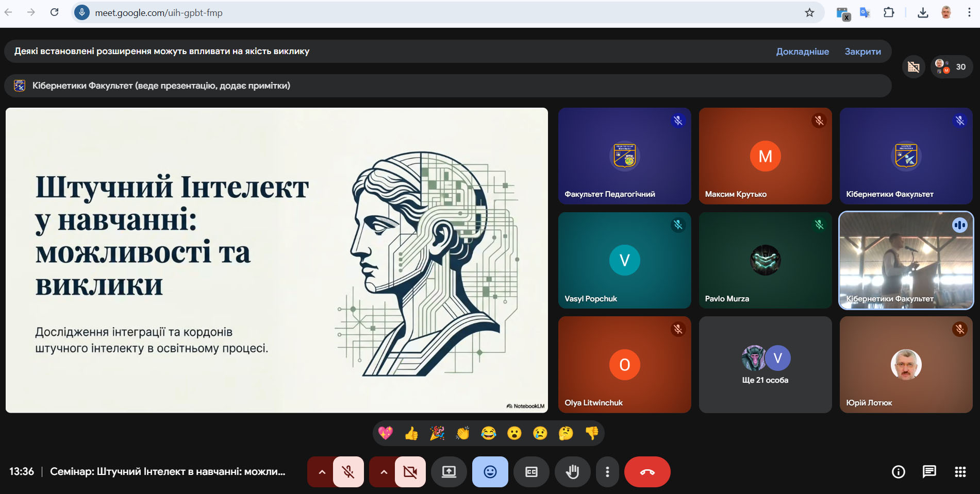
Task: Expand video settings arrow next to camera
Action: [384, 472]
